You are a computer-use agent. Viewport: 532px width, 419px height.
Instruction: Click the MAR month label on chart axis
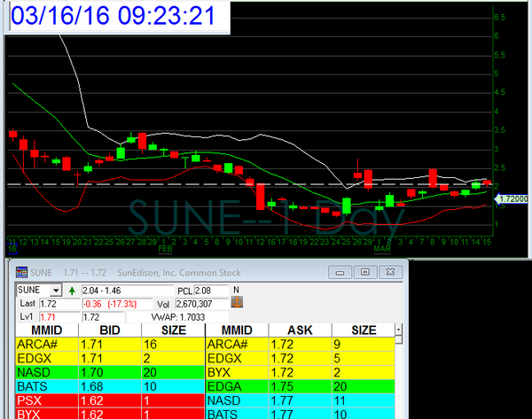coord(382,249)
